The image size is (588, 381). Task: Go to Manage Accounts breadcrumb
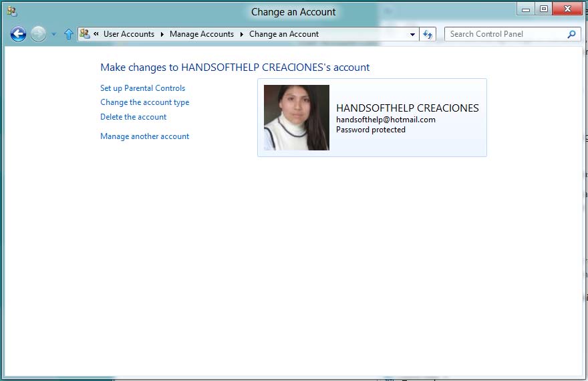click(x=202, y=34)
